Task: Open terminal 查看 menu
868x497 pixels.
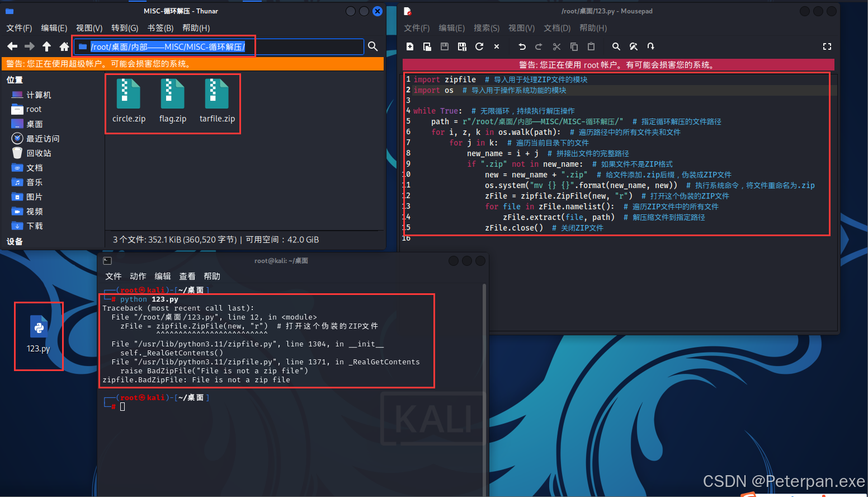Action: [187, 276]
